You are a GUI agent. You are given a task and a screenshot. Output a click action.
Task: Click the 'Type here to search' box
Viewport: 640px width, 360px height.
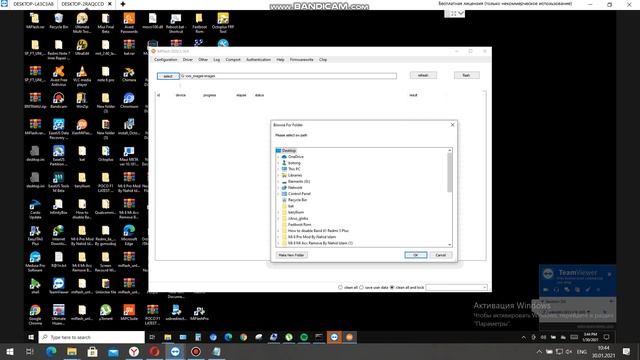click(x=92, y=337)
